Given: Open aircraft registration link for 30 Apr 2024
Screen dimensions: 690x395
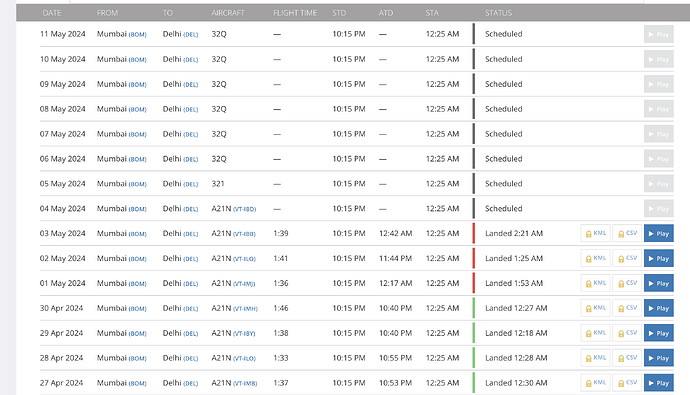Looking at the screenshot, I should pos(245,309).
